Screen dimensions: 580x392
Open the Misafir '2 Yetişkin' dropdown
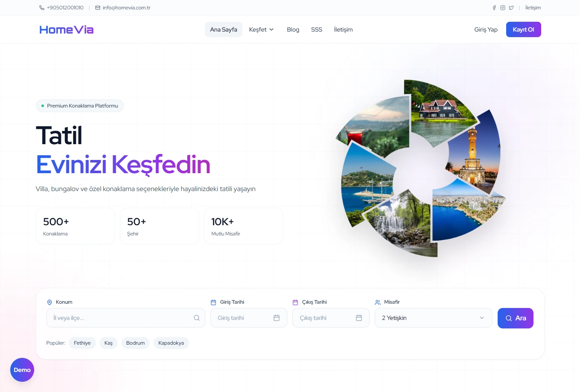coord(433,318)
